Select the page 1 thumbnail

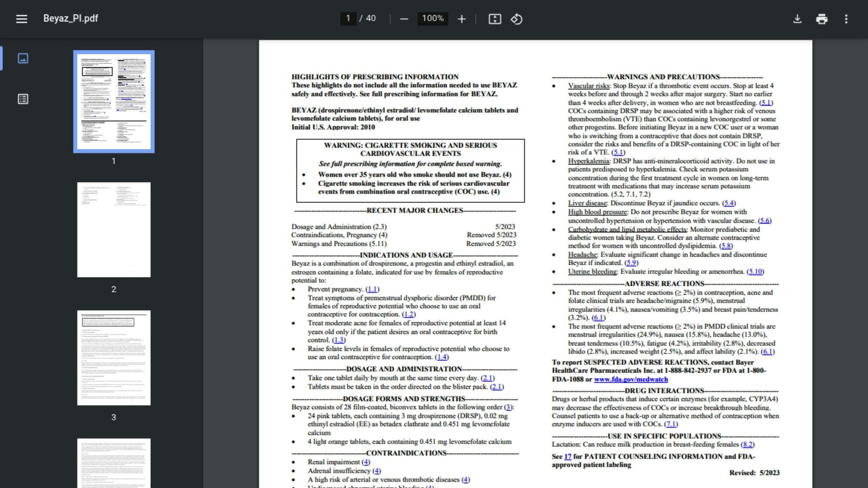[x=114, y=101]
